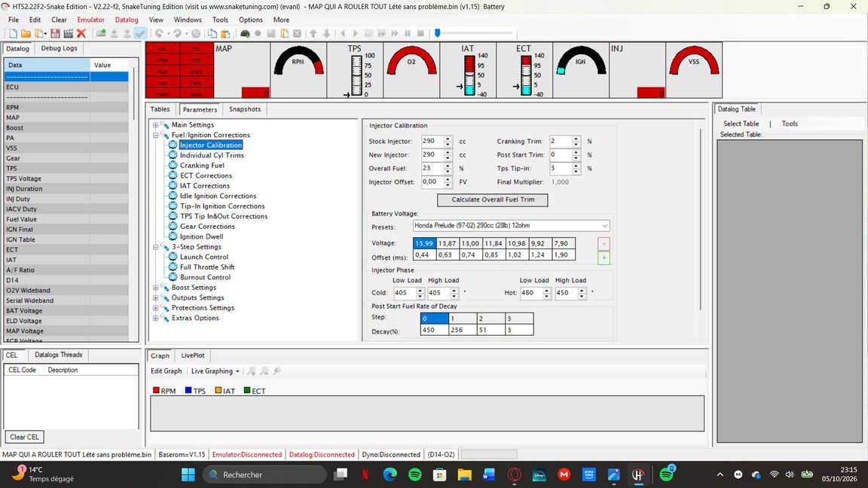Image resolution: width=868 pixels, height=488 pixels.
Task: Click the checkmark verify toolbar icon
Action: point(140,34)
